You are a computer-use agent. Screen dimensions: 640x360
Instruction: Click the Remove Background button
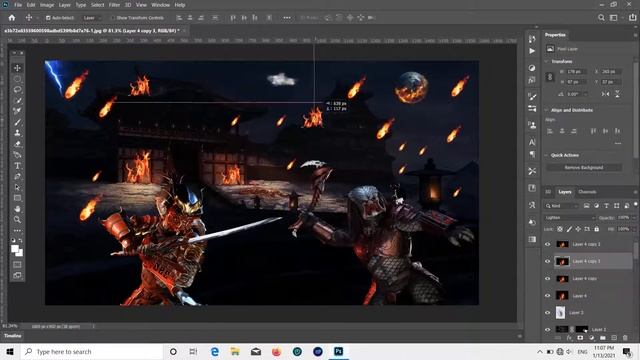[x=584, y=168]
